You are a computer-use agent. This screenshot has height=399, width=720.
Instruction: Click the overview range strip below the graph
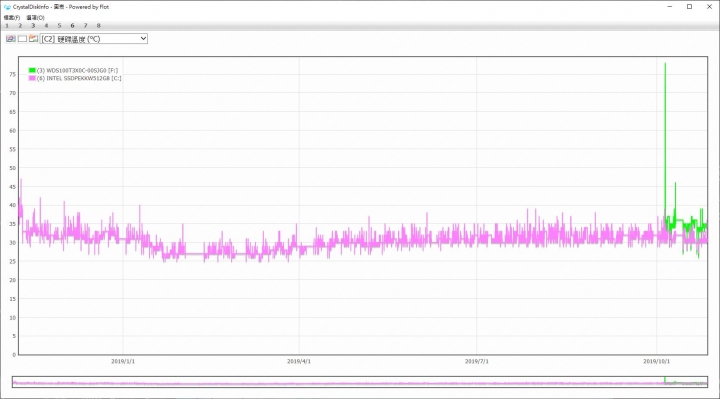tap(360, 382)
